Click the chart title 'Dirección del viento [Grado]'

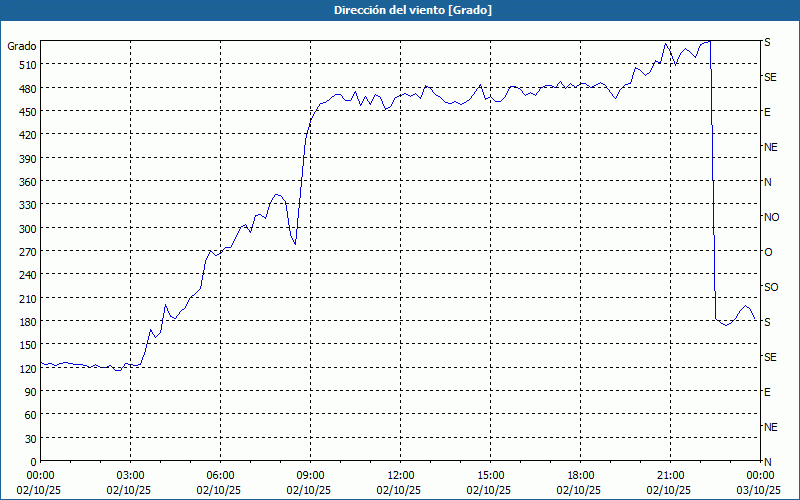(x=399, y=10)
